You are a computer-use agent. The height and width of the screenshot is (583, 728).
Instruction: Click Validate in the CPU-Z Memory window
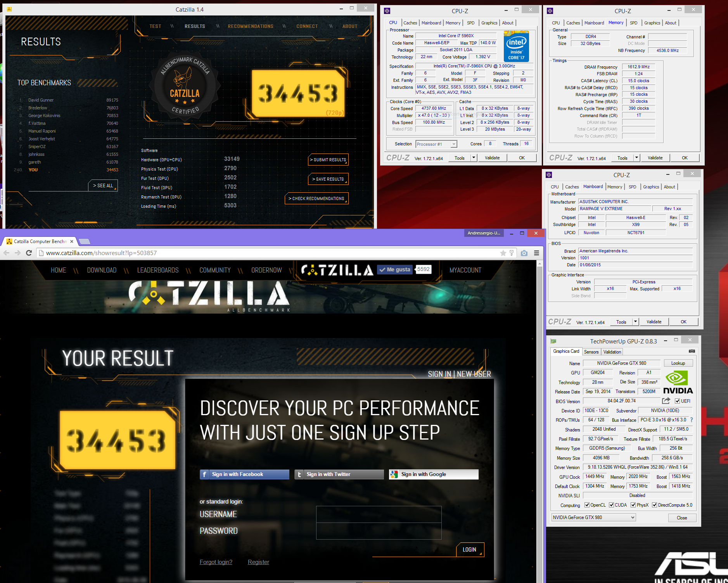tap(655, 158)
